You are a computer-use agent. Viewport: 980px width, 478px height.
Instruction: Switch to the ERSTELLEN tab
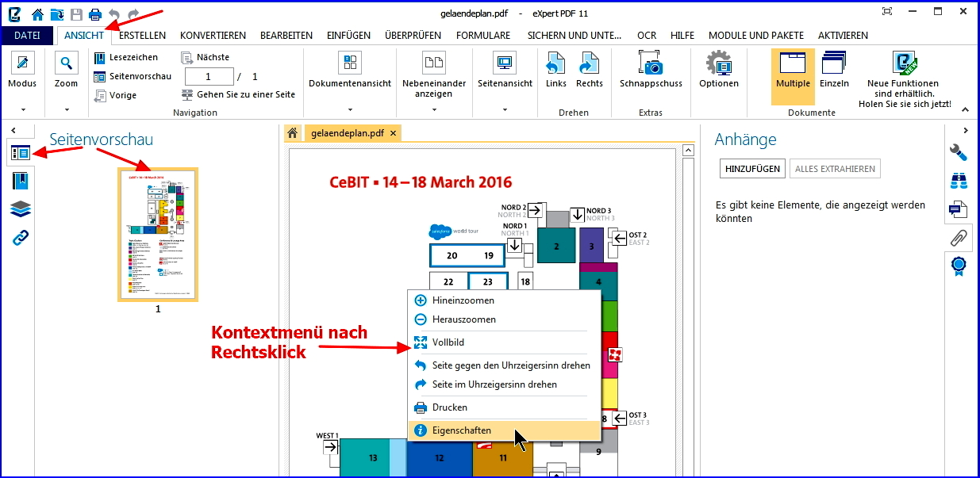click(142, 36)
